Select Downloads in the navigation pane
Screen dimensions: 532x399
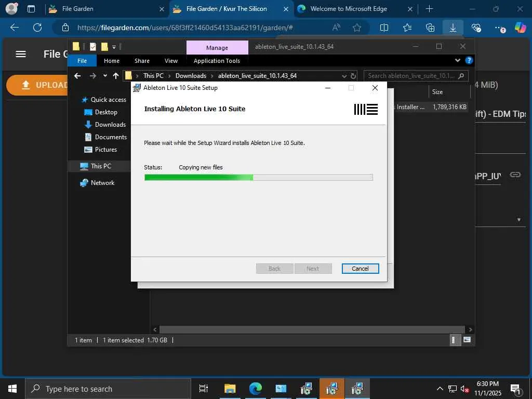click(x=105, y=125)
